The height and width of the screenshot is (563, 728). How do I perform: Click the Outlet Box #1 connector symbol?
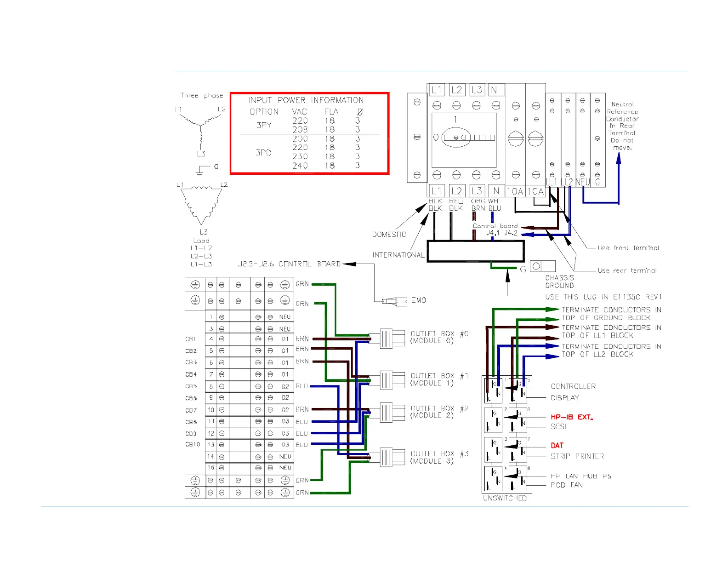click(x=387, y=380)
